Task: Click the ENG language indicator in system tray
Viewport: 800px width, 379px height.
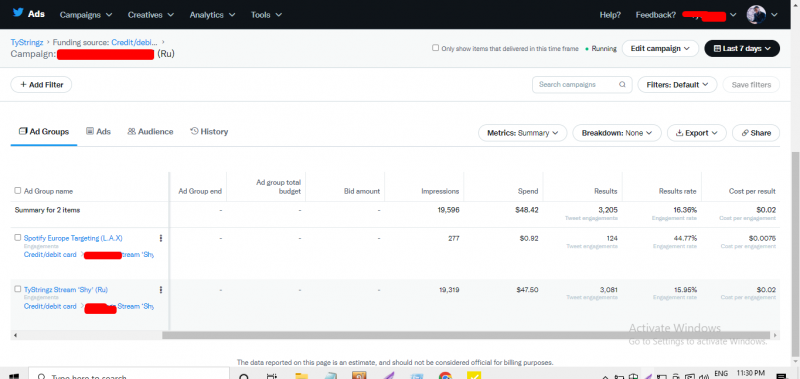Action: click(721, 374)
